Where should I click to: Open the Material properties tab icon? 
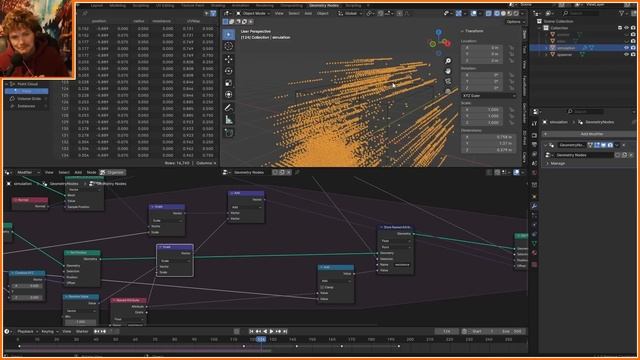(x=534, y=253)
